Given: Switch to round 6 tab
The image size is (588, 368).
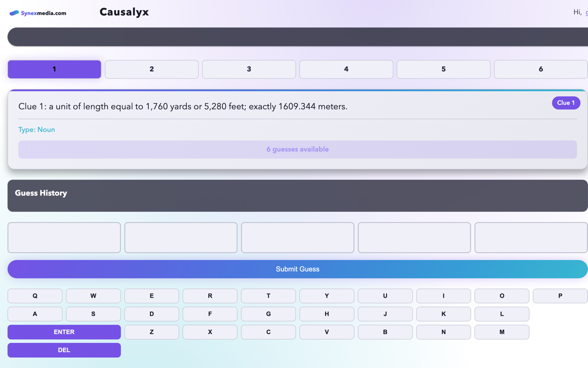Looking at the screenshot, I should point(540,69).
